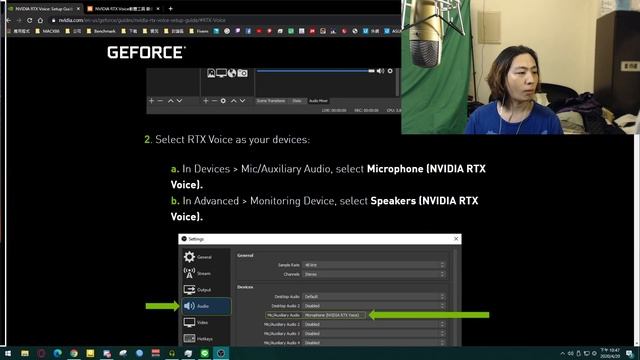Show hidden system tray icons chevron

(562, 353)
